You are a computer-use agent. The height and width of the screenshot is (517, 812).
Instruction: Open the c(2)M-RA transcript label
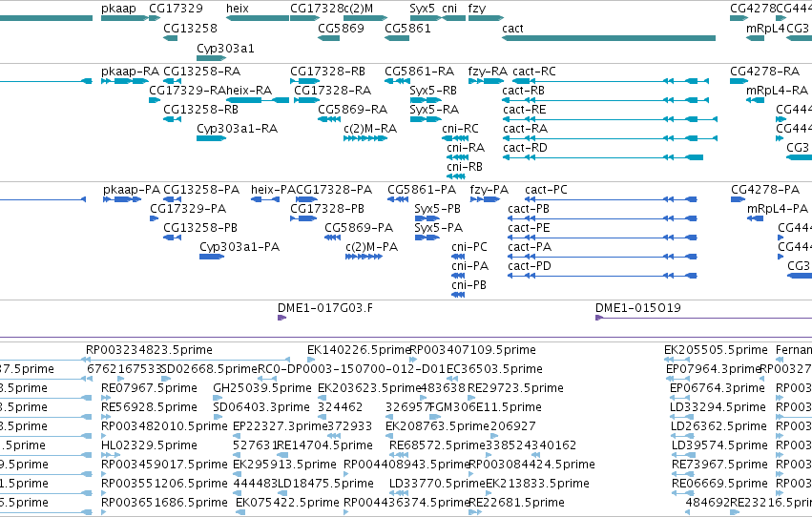click(370, 129)
